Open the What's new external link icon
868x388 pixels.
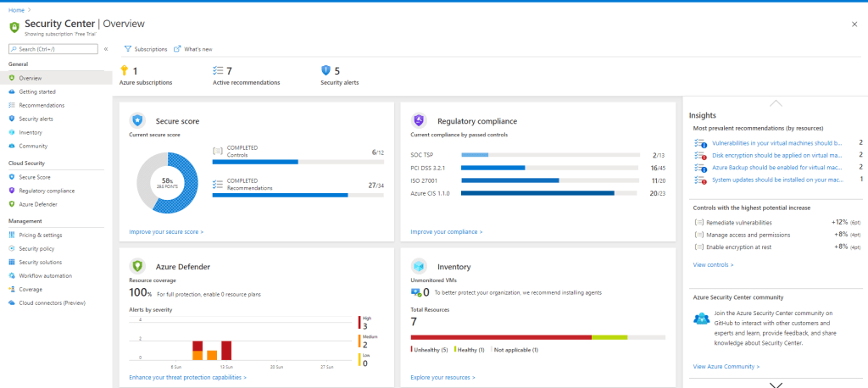pyautogui.click(x=177, y=49)
